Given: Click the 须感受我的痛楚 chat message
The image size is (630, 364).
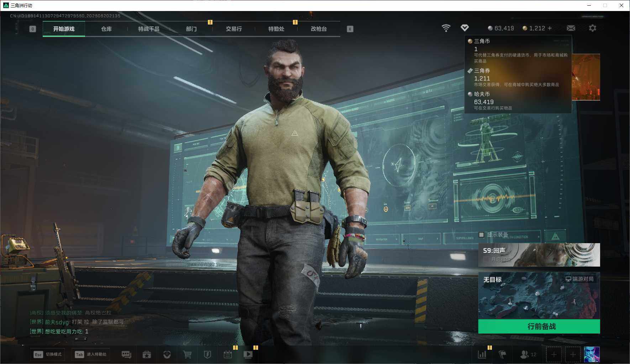Looking at the screenshot, I should tap(70, 313).
